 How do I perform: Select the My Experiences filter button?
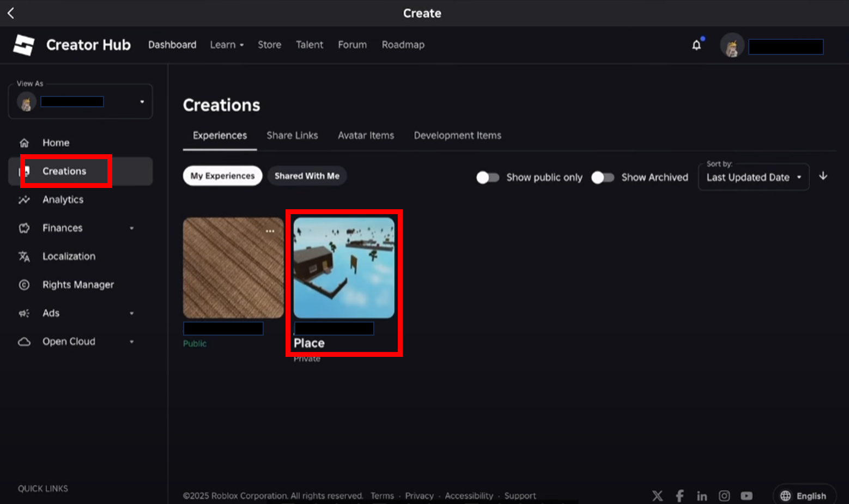pyautogui.click(x=222, y=176)
